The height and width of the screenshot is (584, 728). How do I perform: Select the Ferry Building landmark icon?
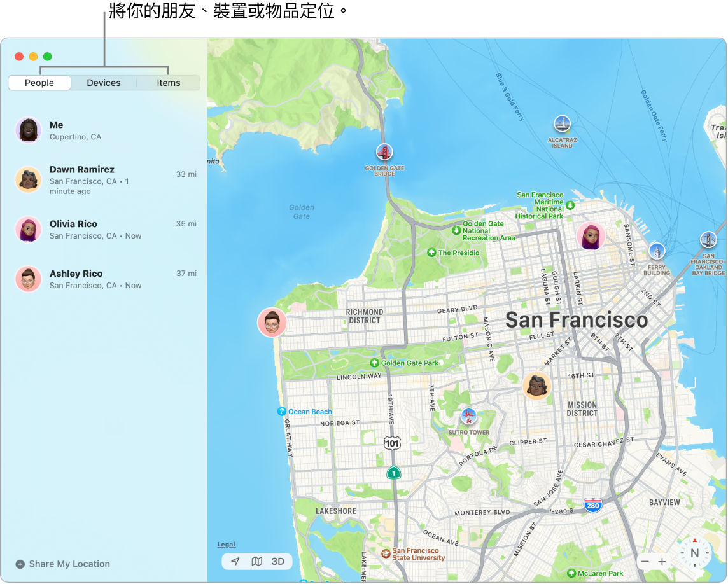click(656, 251)
